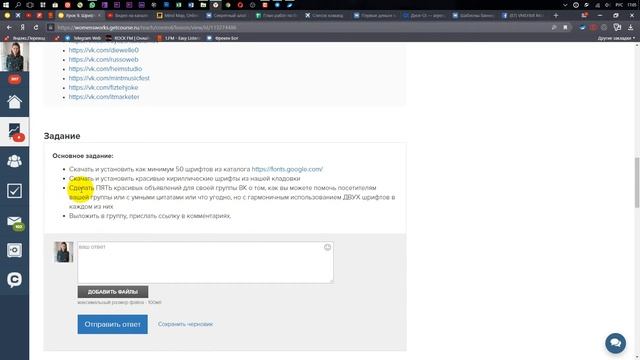Open the vk.com/heimstudio link
This screenshot has height=360, width=640.
point(105,69)
